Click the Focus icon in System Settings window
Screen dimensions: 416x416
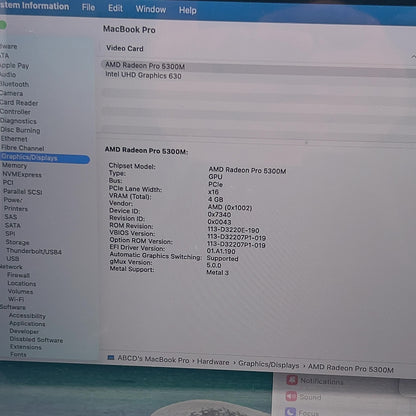tap(290, 412)
